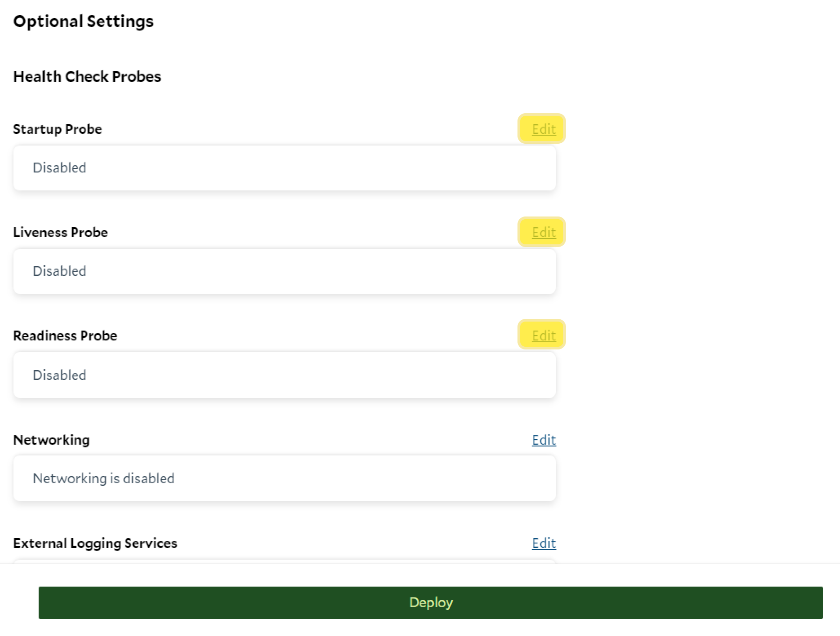
Task: Click the External Logging Services label
Action: [x=95, y=543]
